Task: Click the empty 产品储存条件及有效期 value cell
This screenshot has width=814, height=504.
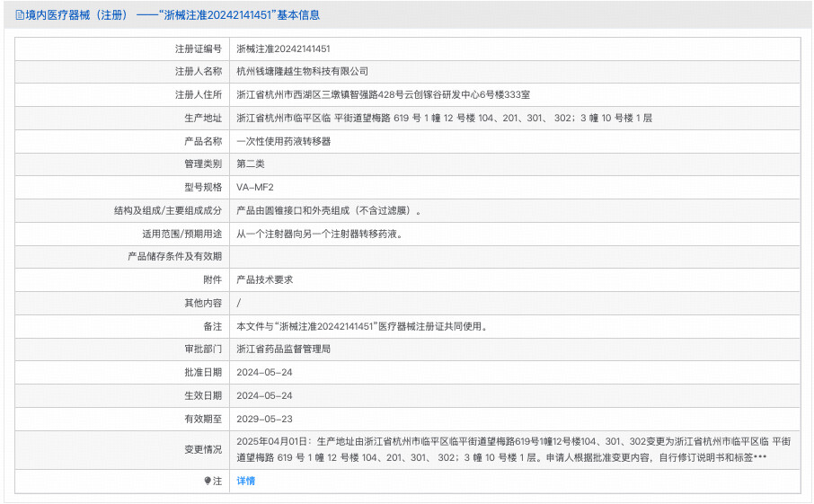Action: coord(514,257)
